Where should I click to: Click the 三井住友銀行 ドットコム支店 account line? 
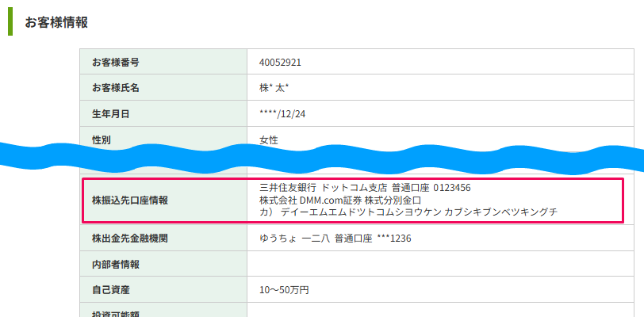tap(365, 189)
